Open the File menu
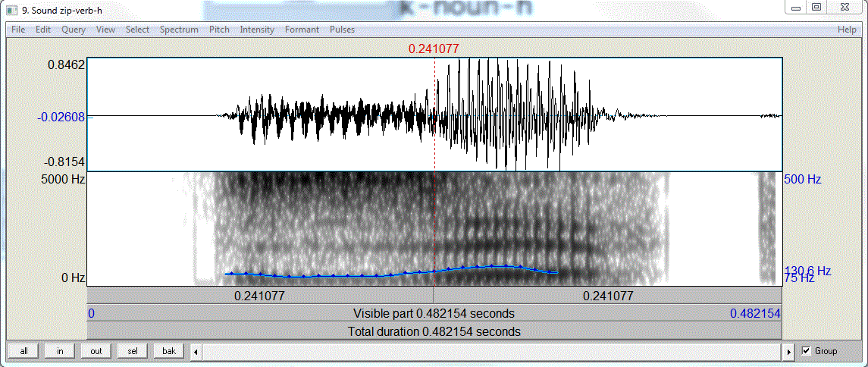The height and width of the screenshot is (367, 868). [x=18, y=30]
